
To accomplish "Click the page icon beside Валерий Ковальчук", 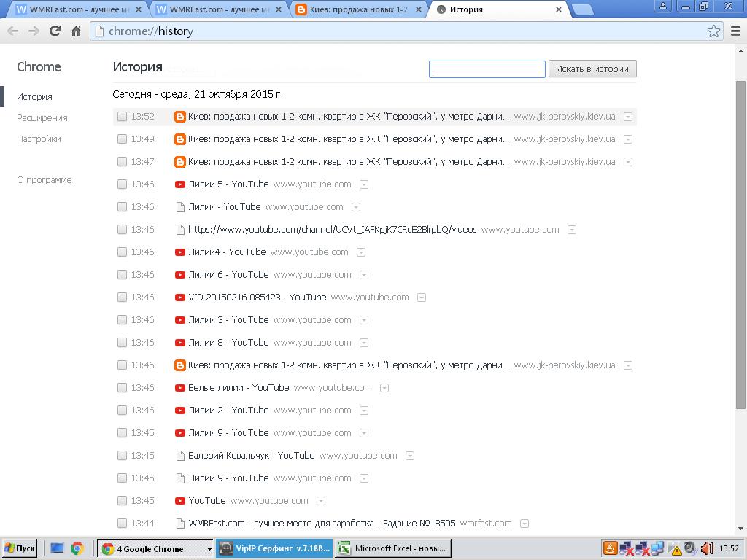I will click(180, 456).
